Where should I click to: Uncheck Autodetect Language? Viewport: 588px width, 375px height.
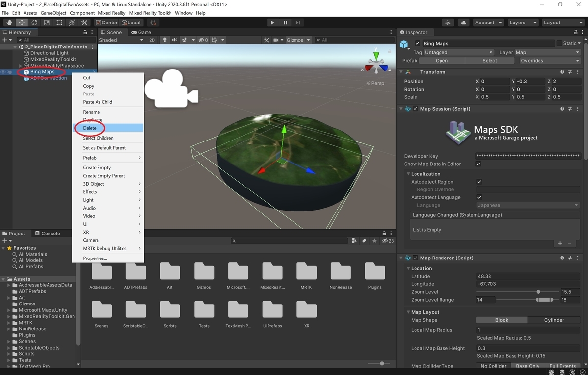[x=479, y=197]
